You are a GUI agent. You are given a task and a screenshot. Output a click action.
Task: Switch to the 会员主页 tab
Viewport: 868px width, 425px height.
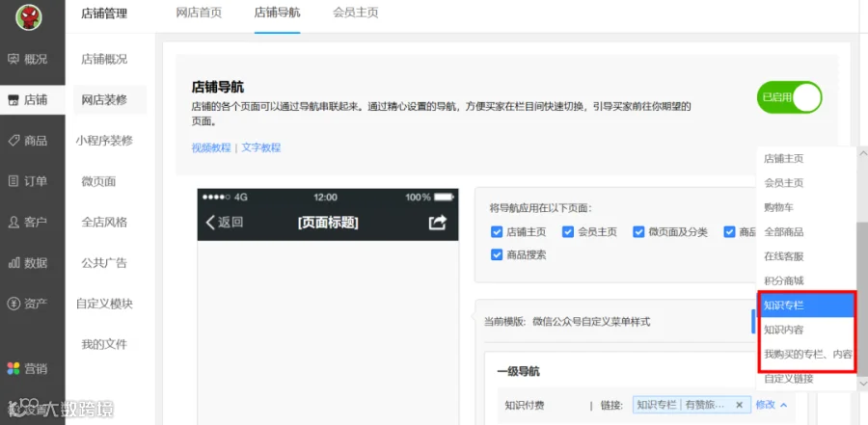[355, 13]
